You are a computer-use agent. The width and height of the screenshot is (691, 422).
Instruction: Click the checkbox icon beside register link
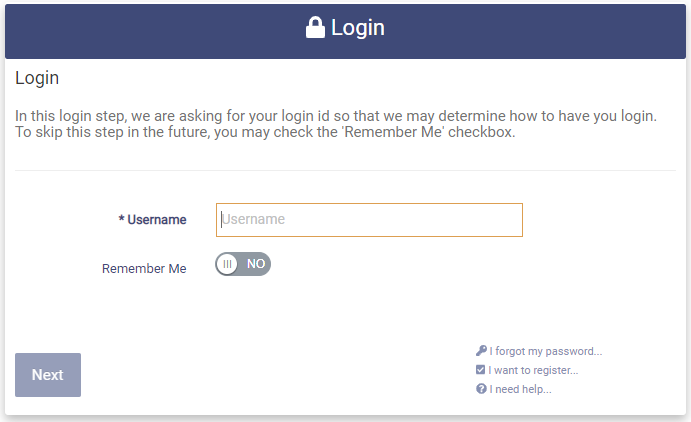(x=481, y=370)
